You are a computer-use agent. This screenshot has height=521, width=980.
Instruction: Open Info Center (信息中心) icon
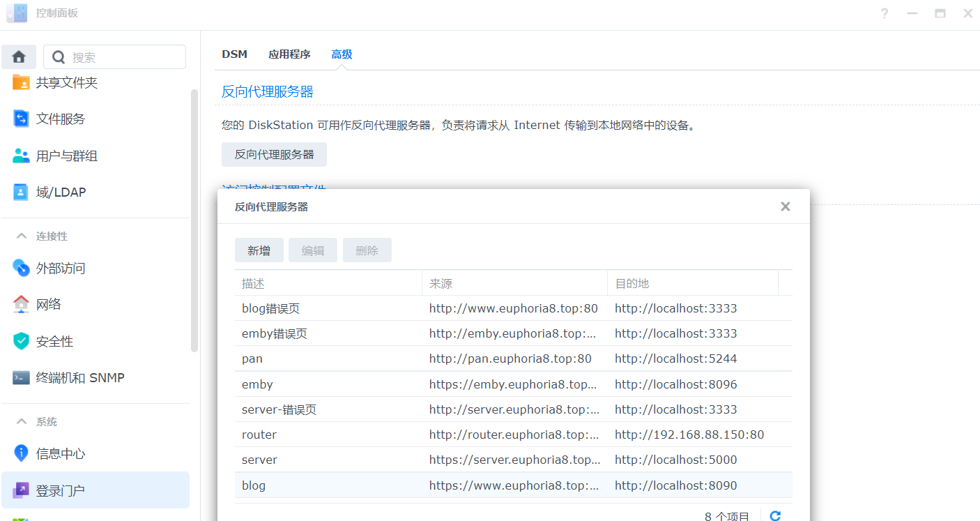pos(21,454)
